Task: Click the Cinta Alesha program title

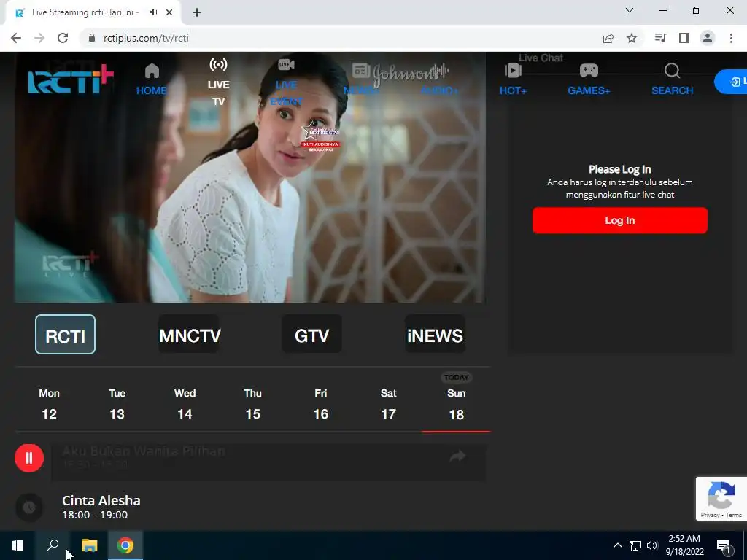Action: click(x=101, y=500)
